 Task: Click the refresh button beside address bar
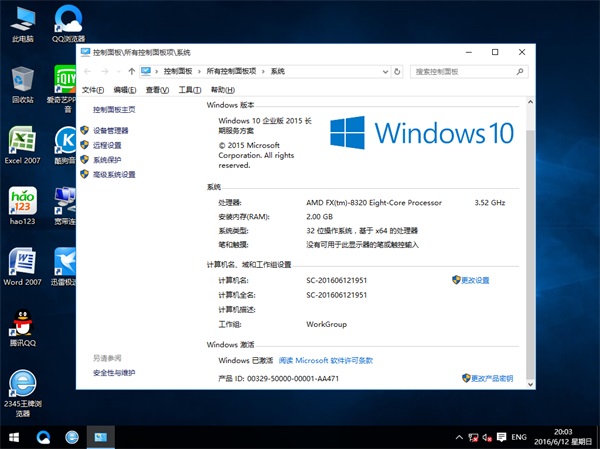click(399, 71)
